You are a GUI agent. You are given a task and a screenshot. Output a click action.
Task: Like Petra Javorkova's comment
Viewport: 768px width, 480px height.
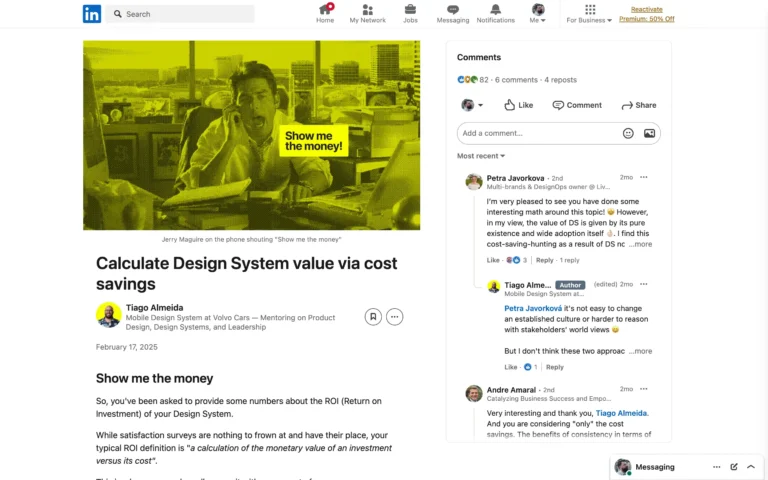(x=493, y=260)
